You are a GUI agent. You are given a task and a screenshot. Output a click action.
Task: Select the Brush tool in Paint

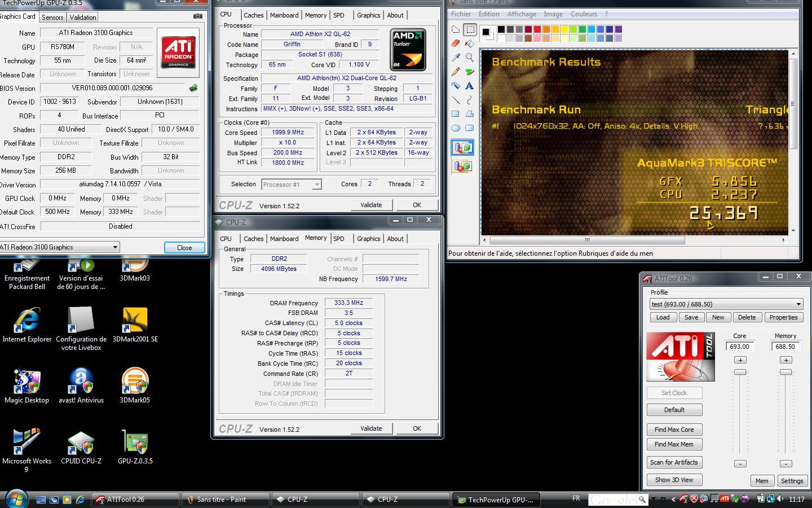click(x=470, y=72)
